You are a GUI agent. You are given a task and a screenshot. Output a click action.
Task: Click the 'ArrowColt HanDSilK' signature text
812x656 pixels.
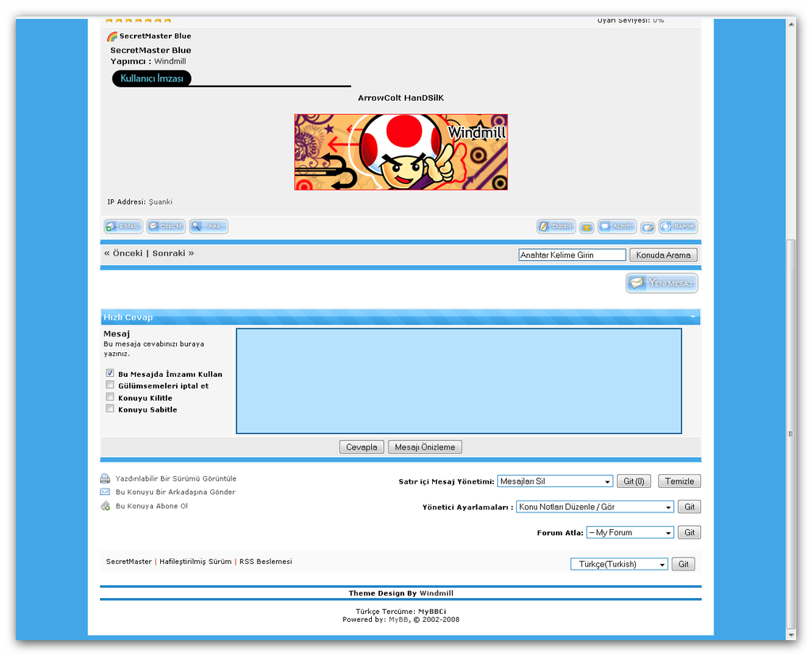pyautogui.click(x=400, y=98)
